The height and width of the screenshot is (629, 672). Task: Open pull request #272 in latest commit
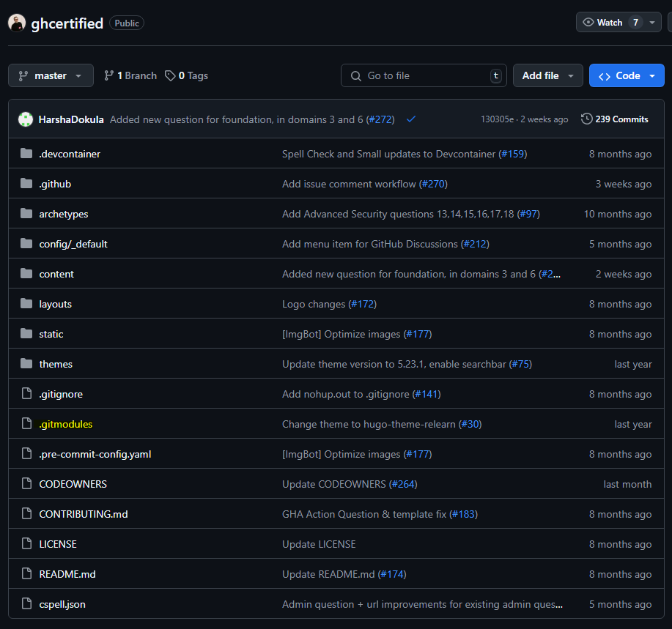point(380,119)
